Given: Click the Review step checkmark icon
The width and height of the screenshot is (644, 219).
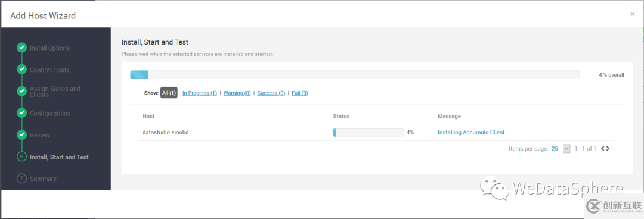Looking at the screenshot, I should (x=22, y=135).
